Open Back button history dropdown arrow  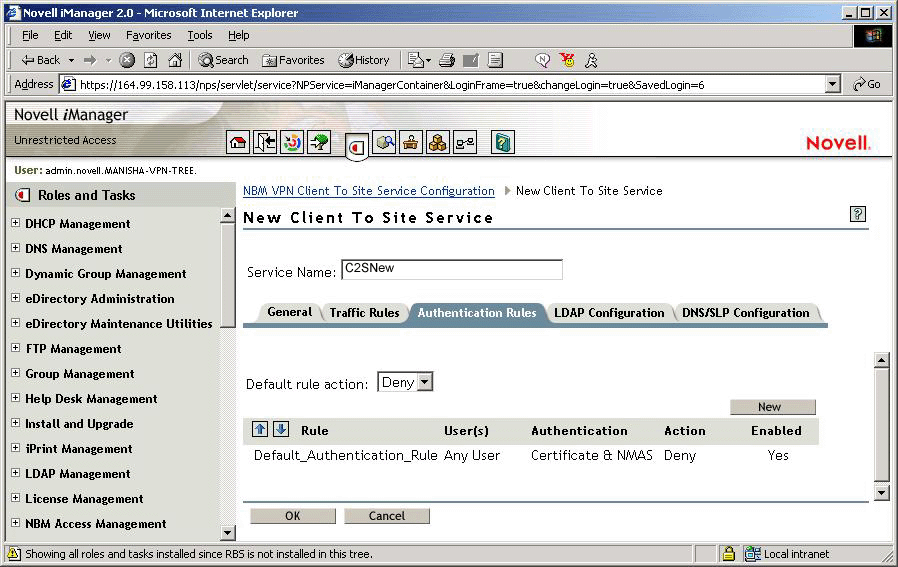[72, 60]
